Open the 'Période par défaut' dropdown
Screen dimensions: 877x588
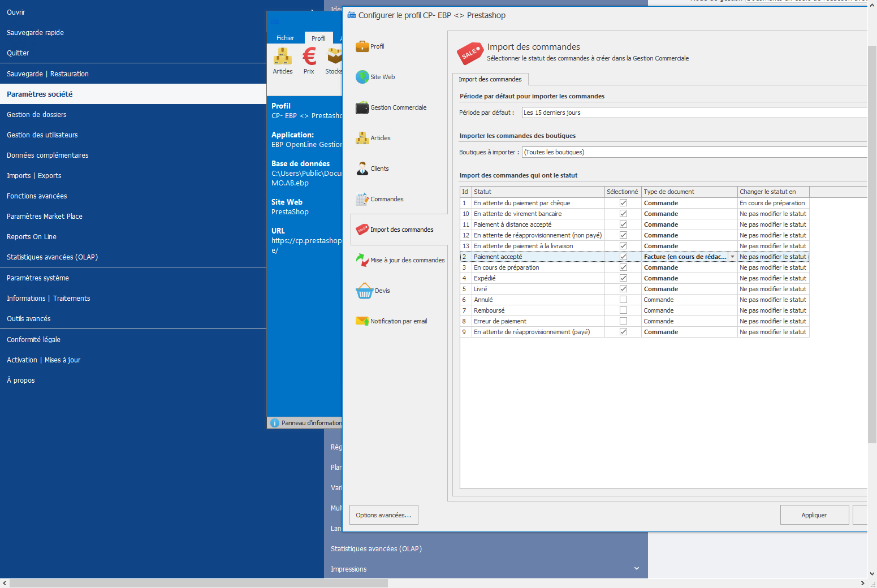pos(694,113)
